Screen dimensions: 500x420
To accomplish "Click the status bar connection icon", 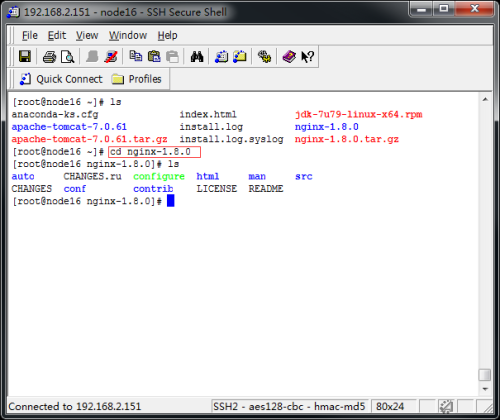I will click(x=446, y=407).
